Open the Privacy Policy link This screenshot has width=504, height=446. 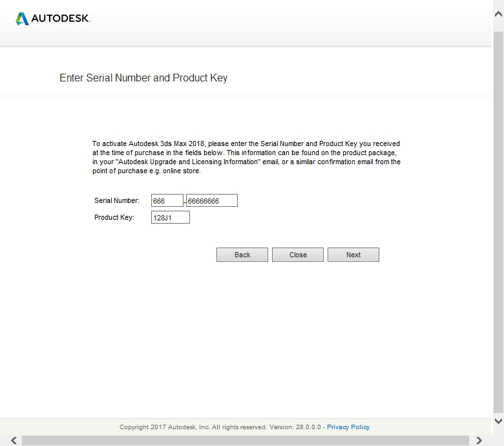[348, 427]
